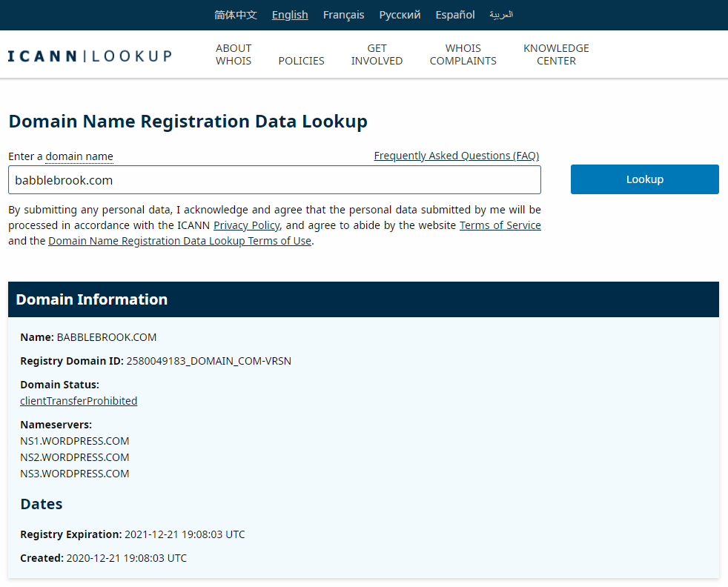Open the Policies menu

click(301, 61)
